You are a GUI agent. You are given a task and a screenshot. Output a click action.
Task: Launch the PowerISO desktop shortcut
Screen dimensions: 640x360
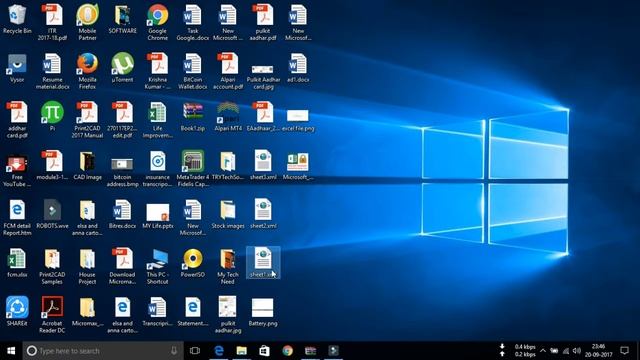(193, 263)
